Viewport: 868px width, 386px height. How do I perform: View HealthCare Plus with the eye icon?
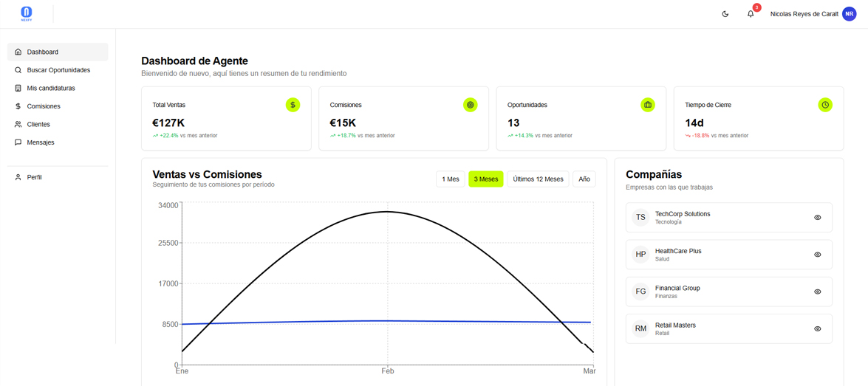point(817,255)
